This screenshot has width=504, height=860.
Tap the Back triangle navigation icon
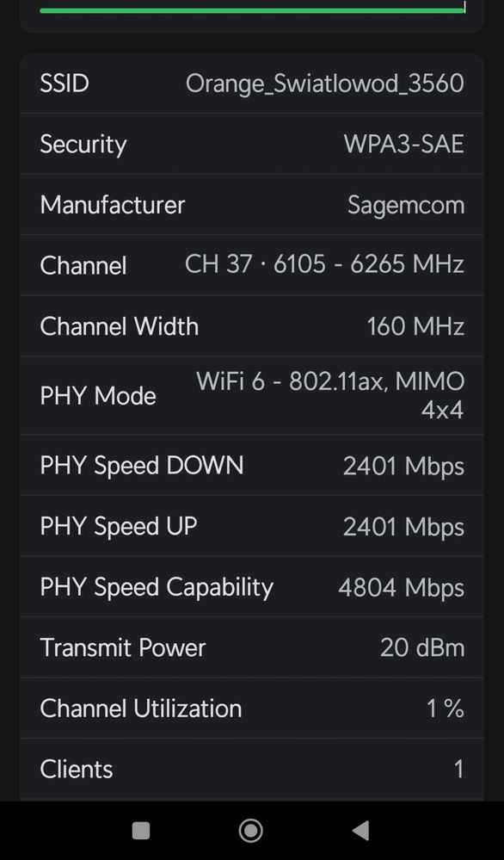(x=360, y=830)
